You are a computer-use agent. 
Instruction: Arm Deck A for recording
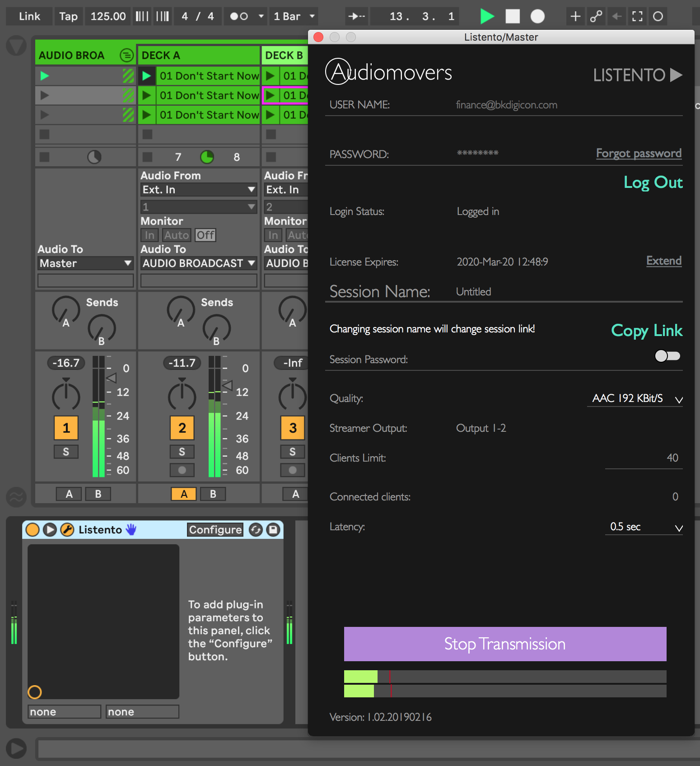[x=182, y=470]
